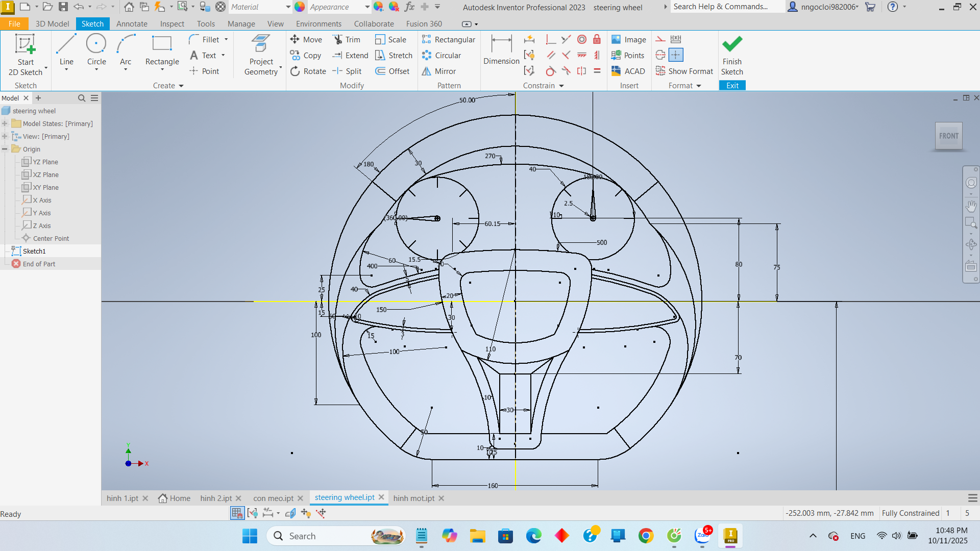Toggle Snap to Grid in status bar
980x551 pixels.
(237, 513)
